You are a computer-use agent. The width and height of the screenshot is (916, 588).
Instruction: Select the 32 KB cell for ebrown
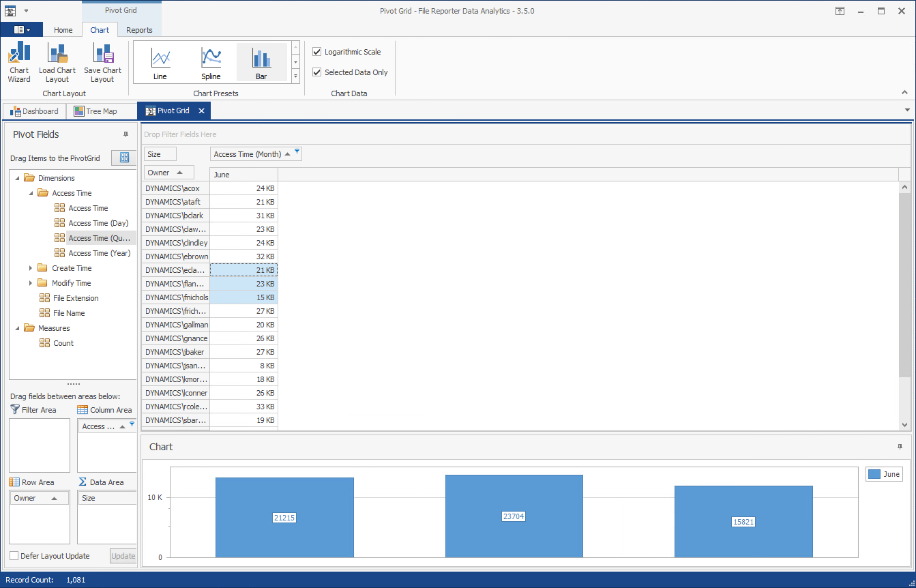(243, 256)
